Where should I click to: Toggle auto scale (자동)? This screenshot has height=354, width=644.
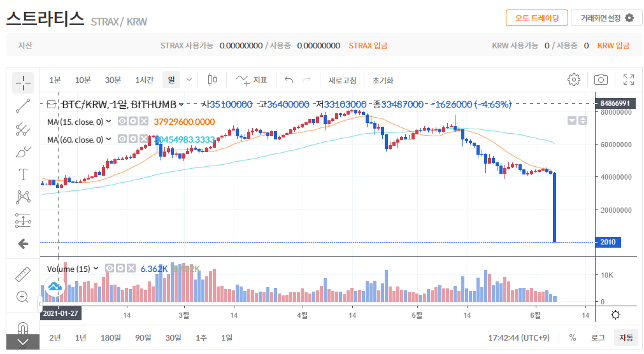(626, 337)
